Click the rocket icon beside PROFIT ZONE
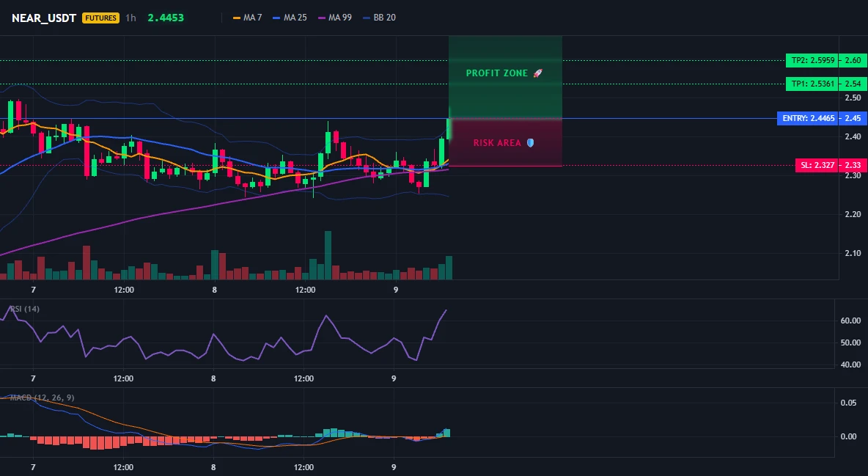 (x=537, y=73)
